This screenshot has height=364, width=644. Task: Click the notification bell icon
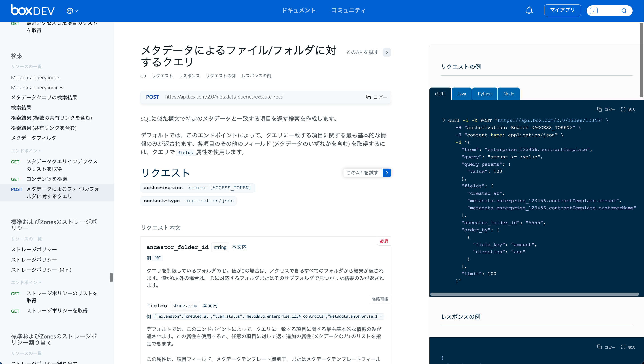pyautogui.click(x=529, y=11)
